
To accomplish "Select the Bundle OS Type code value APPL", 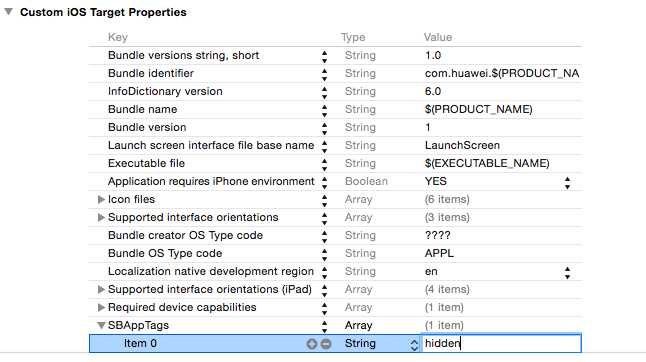I will tap(439, 253).
